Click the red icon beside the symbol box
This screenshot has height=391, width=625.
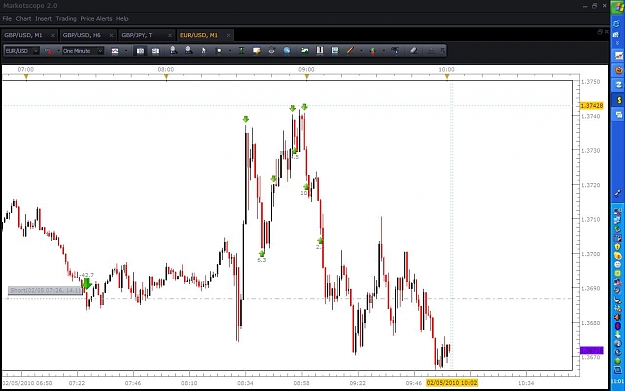pos(48,51)
